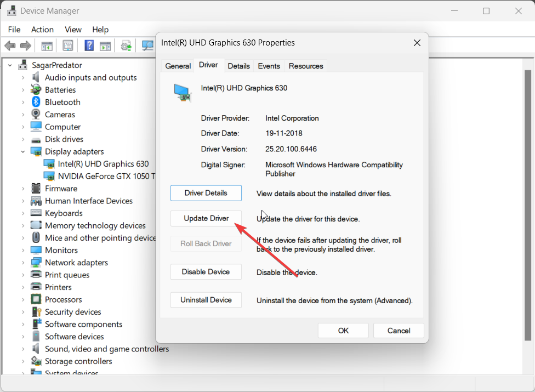Expand the Sound, video and game controllers category
Screen dimensions: 535x392
click(23, 349)
